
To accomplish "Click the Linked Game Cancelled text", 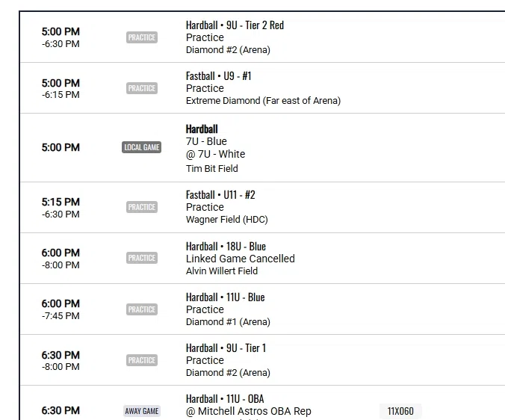I will 240,259.
